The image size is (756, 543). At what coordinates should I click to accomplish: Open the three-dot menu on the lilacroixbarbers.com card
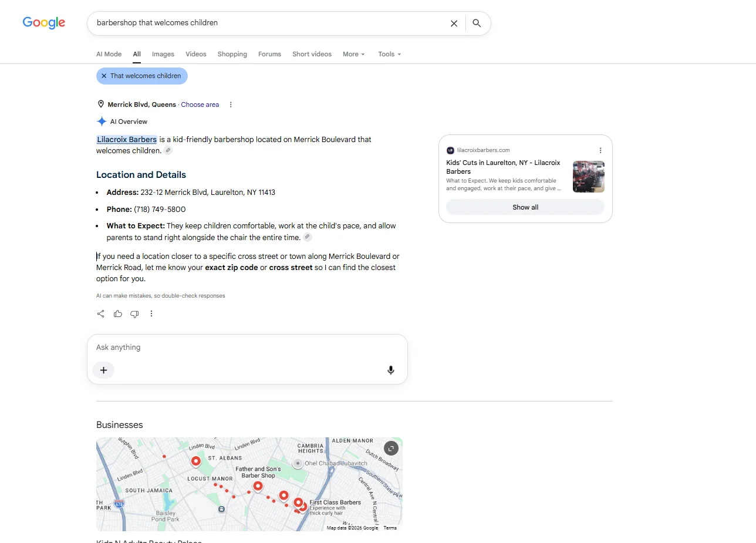click(600, 150)
